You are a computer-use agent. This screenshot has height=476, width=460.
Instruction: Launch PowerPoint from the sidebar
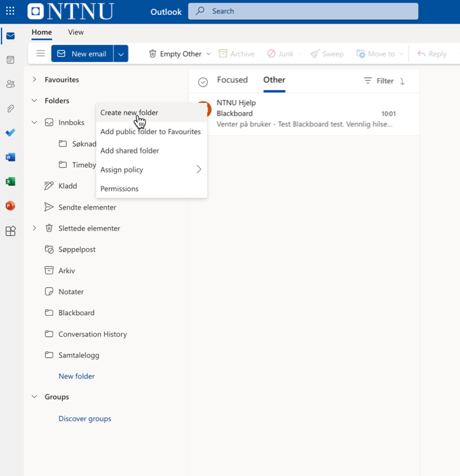tap(10, 206)
